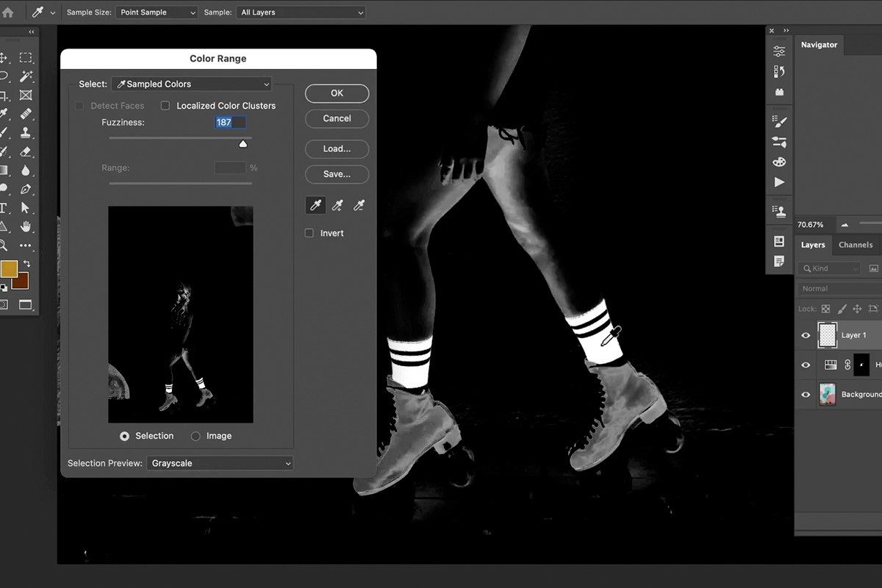Expand the right icon panel dock arrows
The image size is (882, 588).
tap(786, 30)
